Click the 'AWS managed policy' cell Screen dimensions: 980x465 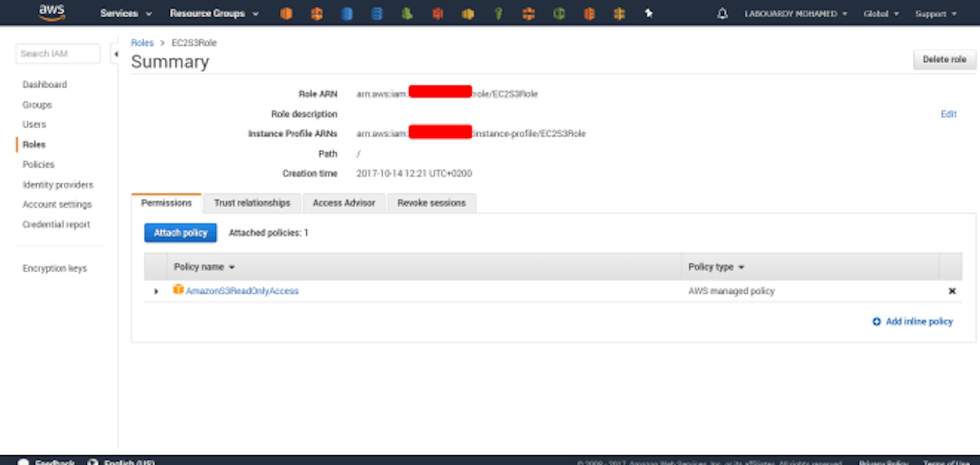[731, 291]
